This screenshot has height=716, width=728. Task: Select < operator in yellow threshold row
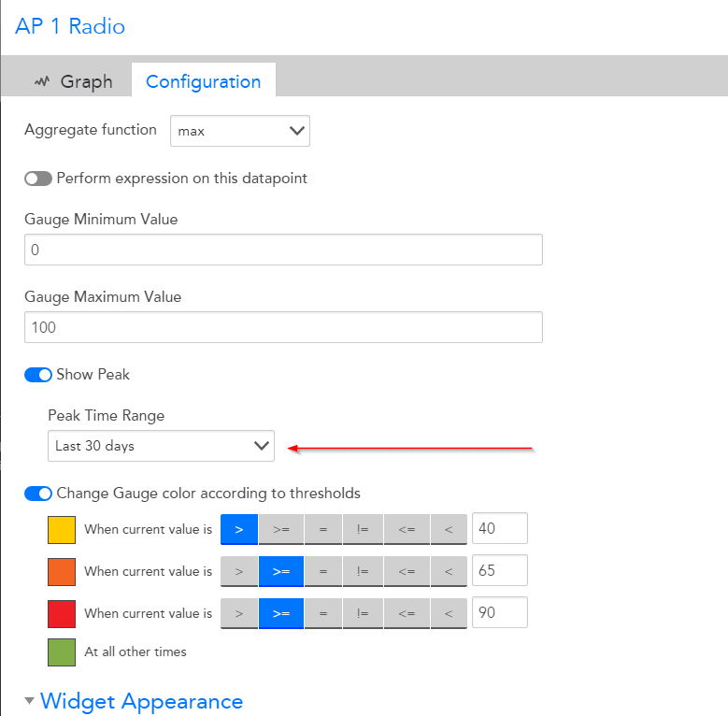449,529
